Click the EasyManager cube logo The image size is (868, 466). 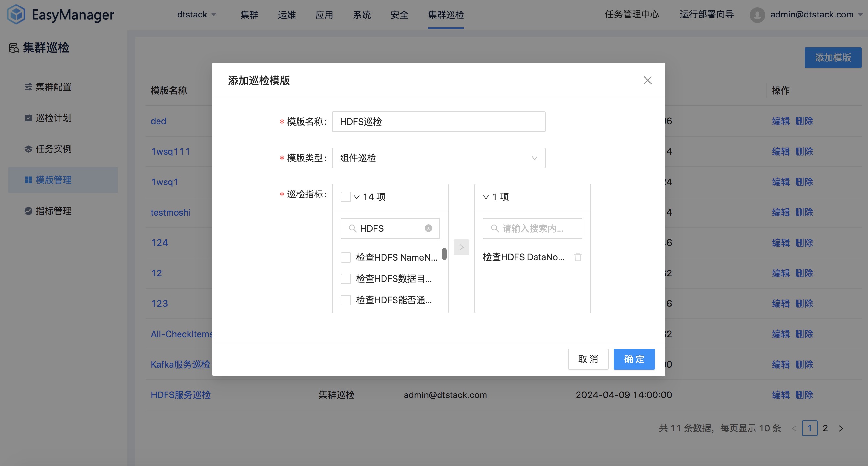(x=16, y=14)
